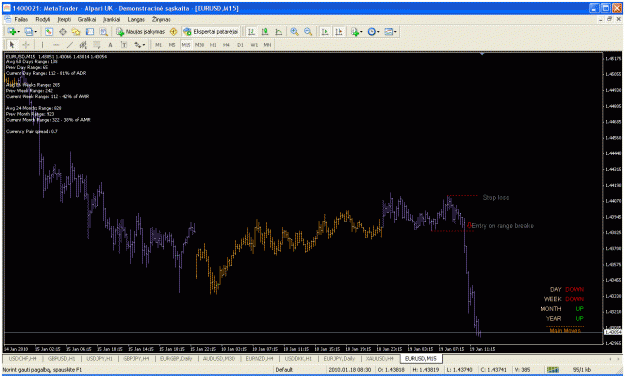The height and width of the screenshot is (376, 625).
Task: Expand the Periods dropdown arrow
Action: click(x=378, y=32)
